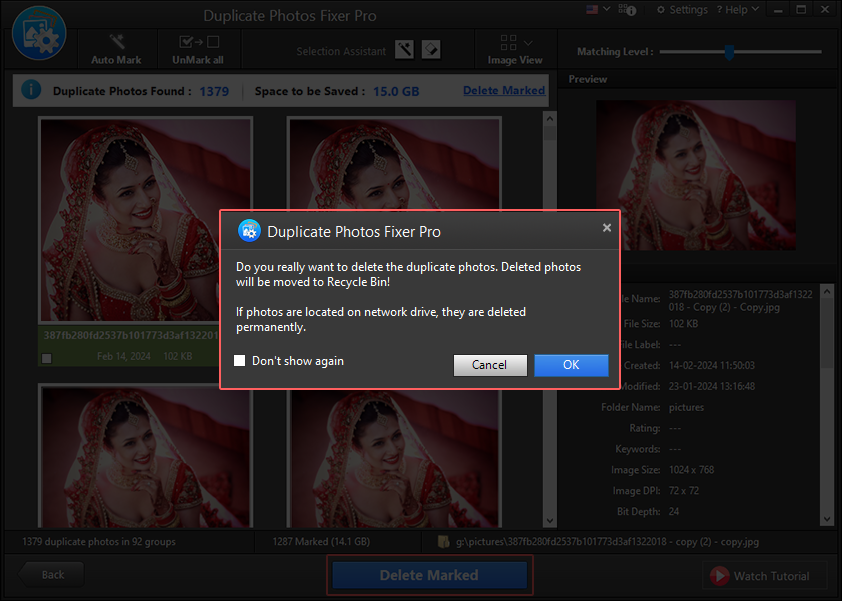Screen dimensions: 842x601
Task: Click the Preview panel heading
Action: (588, 79)
